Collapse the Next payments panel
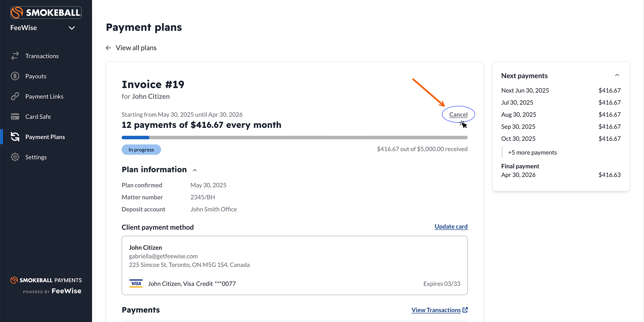 (x=617, y=75)
